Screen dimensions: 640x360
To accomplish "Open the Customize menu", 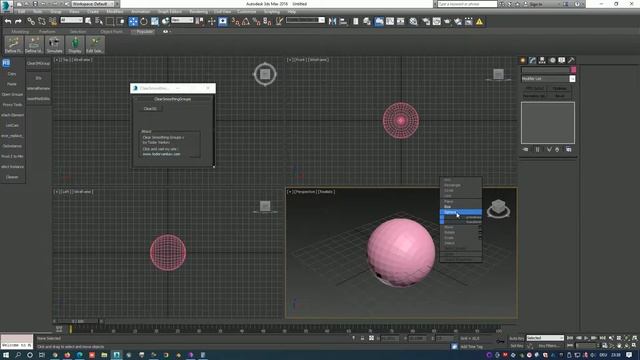I will tap(247, 12).
